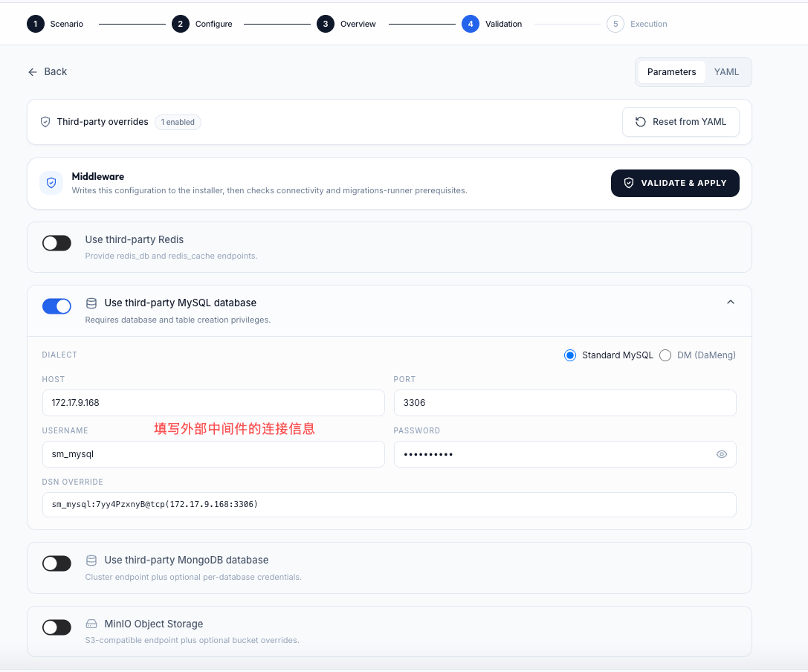
Task: Click the 'Use third-party MongoDB database' heading
Action: pos(187,560)
